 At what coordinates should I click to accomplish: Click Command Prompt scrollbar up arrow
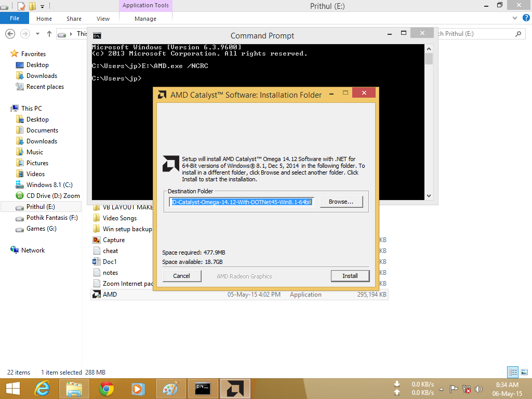(x=429, y=49)
